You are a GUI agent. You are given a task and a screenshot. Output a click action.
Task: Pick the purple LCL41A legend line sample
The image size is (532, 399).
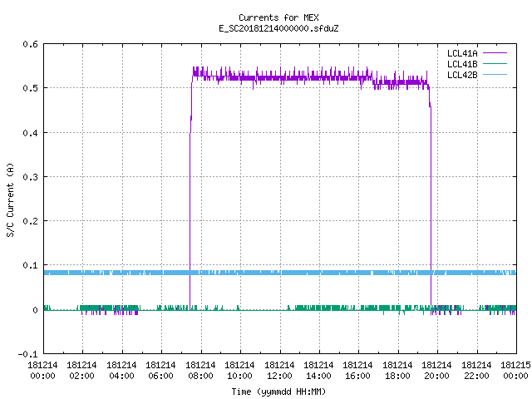click(x=495, y=53)
